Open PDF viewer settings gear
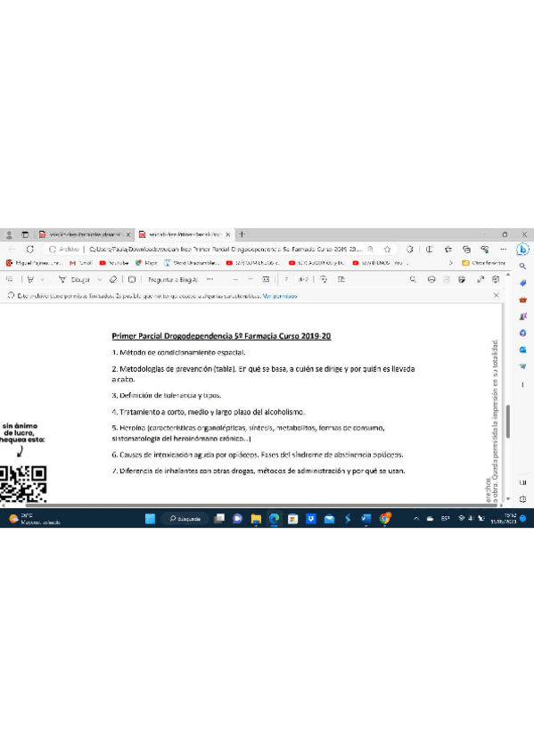Screen dimensions: 534x756 (x=496, y=279)
